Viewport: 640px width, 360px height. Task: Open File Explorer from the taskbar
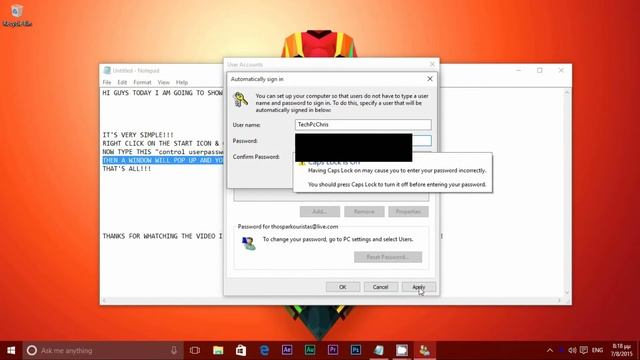[218, 350]
